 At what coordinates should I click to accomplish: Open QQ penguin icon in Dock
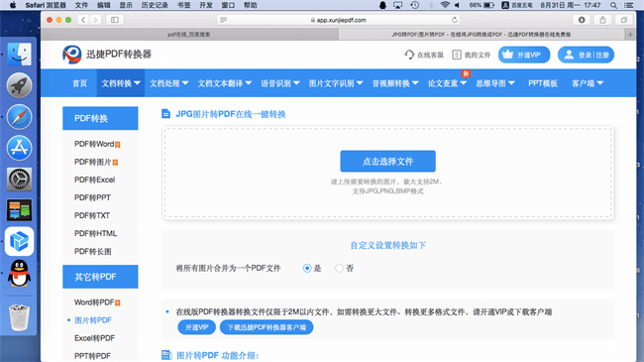click(x=19, y=273)
